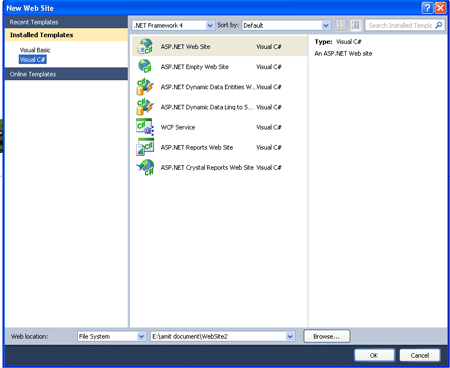Open Installed Templates section
Image resolution: width=450 pixels, height=368 pixels.
point(66,35)
